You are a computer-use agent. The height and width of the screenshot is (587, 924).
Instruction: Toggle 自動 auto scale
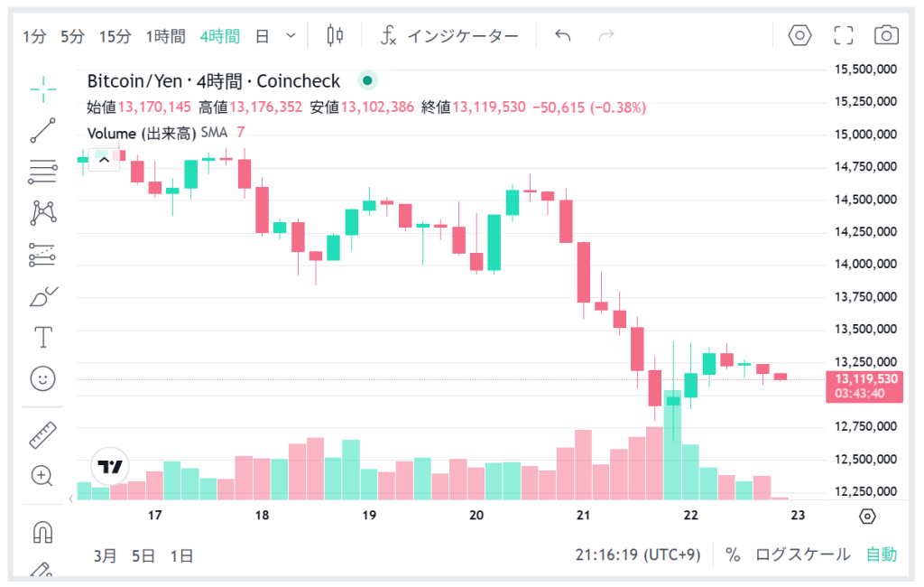[882, 554]
